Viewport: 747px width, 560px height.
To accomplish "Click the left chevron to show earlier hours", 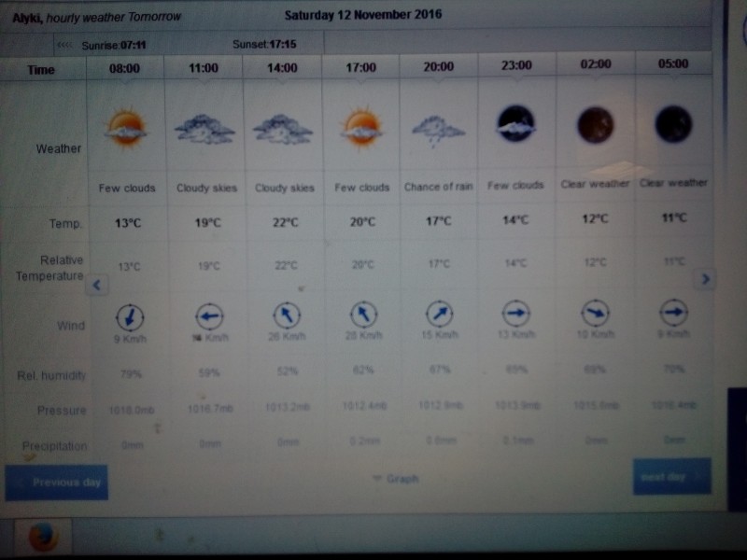I will click(x=97, y=285).
